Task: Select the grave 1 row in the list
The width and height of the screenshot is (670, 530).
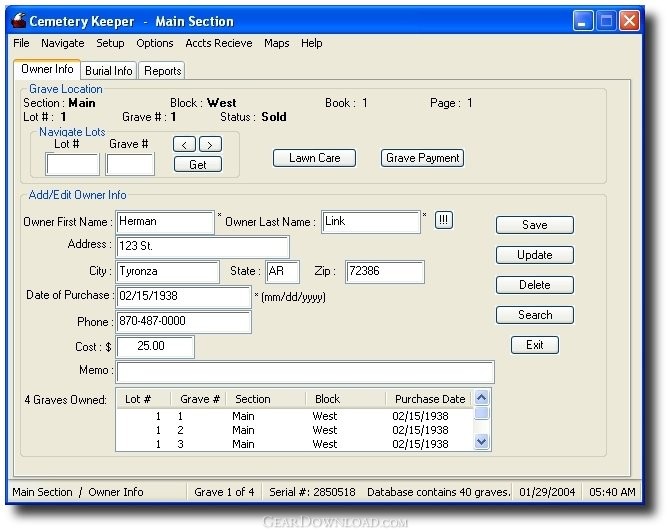Action: coord(295,416)
